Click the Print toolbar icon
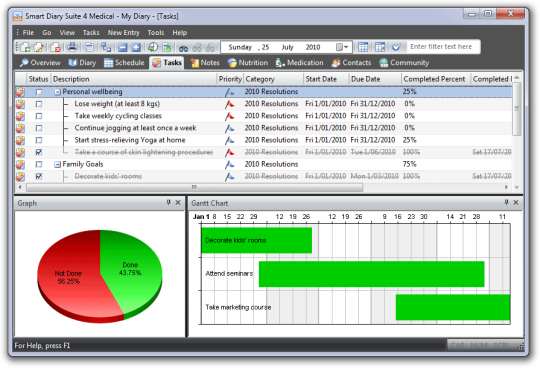Image resolution: width=540 pixels, height=368 pixels. pos(72,47)
